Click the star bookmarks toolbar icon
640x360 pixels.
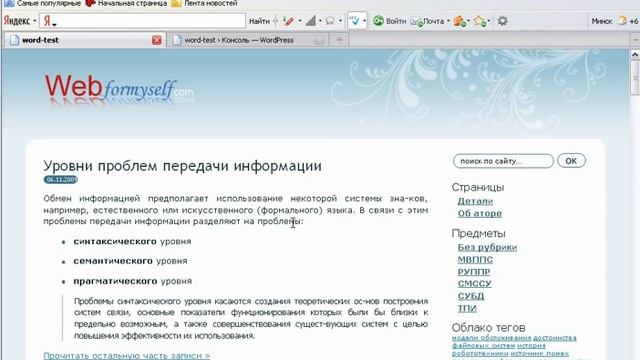click(480, 21)
